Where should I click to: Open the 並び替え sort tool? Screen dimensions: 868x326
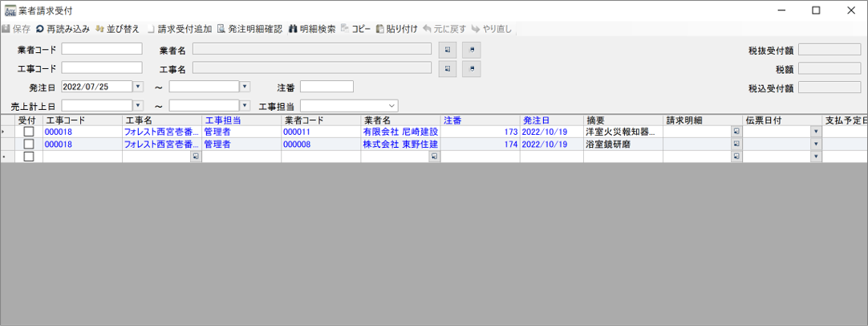coord(117,29)
